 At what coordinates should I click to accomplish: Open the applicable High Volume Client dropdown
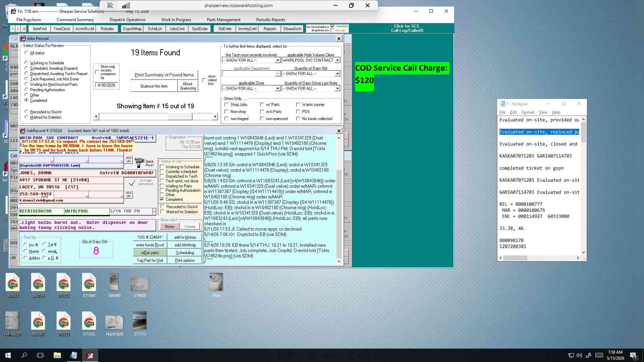point(337,60)
